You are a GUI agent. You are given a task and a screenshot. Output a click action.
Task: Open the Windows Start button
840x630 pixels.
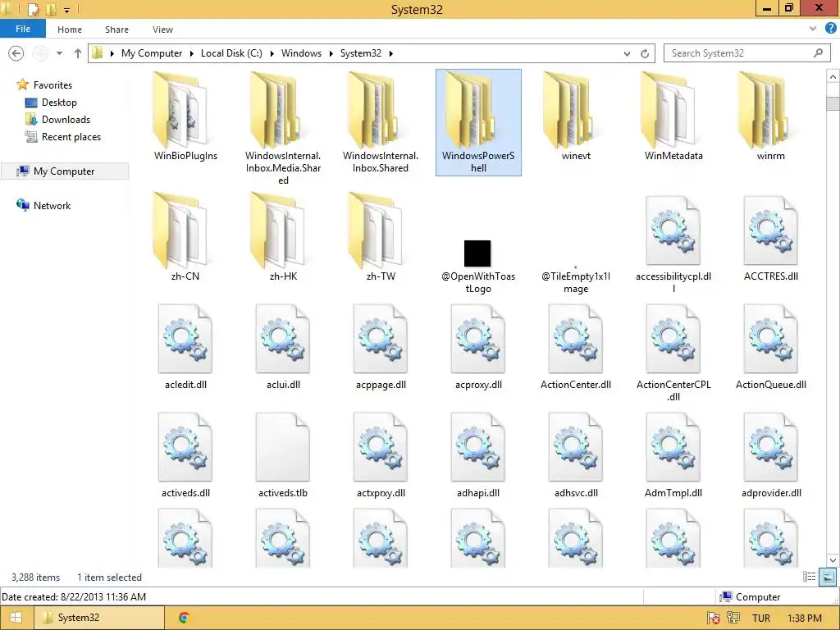[16, 618]
